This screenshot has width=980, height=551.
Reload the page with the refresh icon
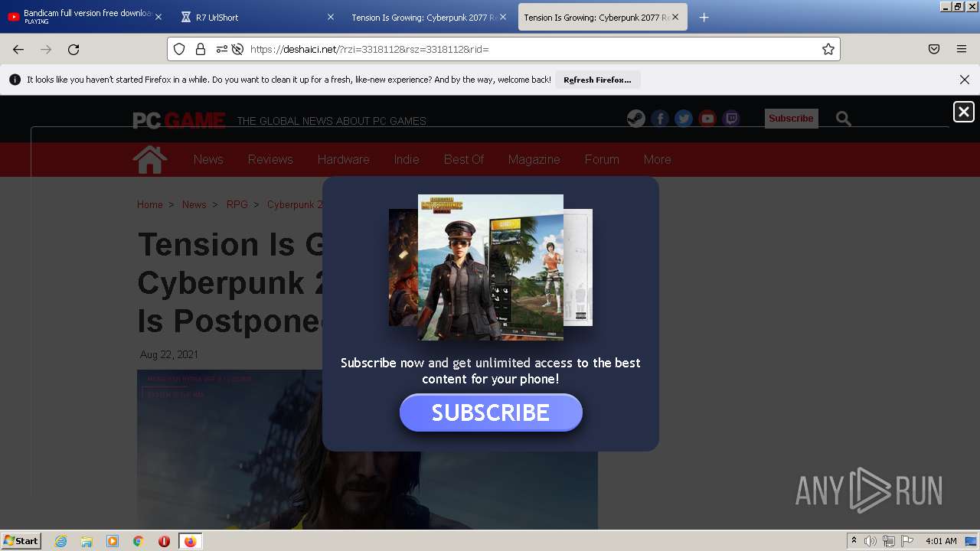point(73,49)
